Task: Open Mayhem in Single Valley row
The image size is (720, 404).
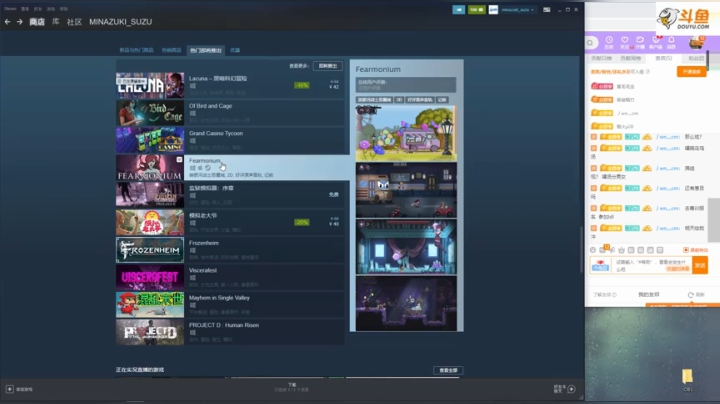Action: tap(230, 305)
